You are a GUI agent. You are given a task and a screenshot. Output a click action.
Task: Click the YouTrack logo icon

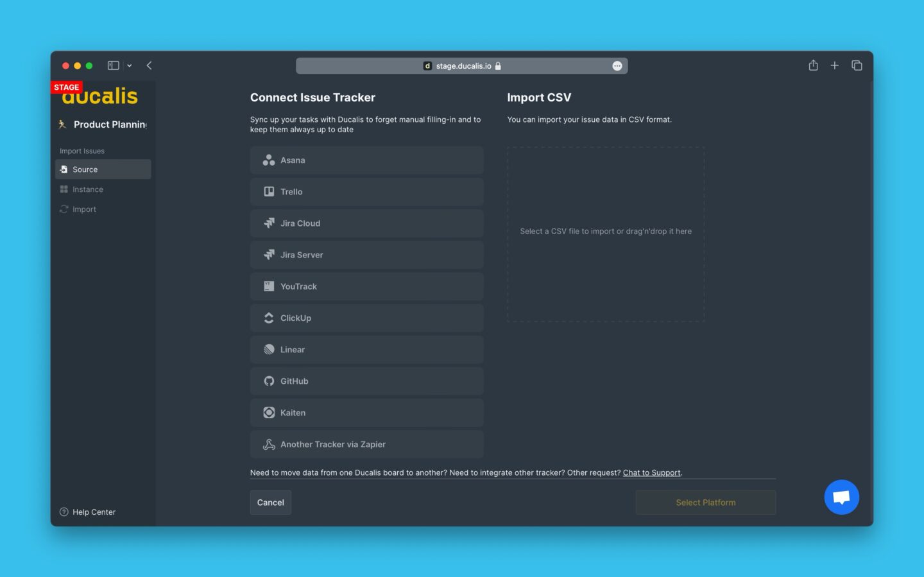pos(269,286)
